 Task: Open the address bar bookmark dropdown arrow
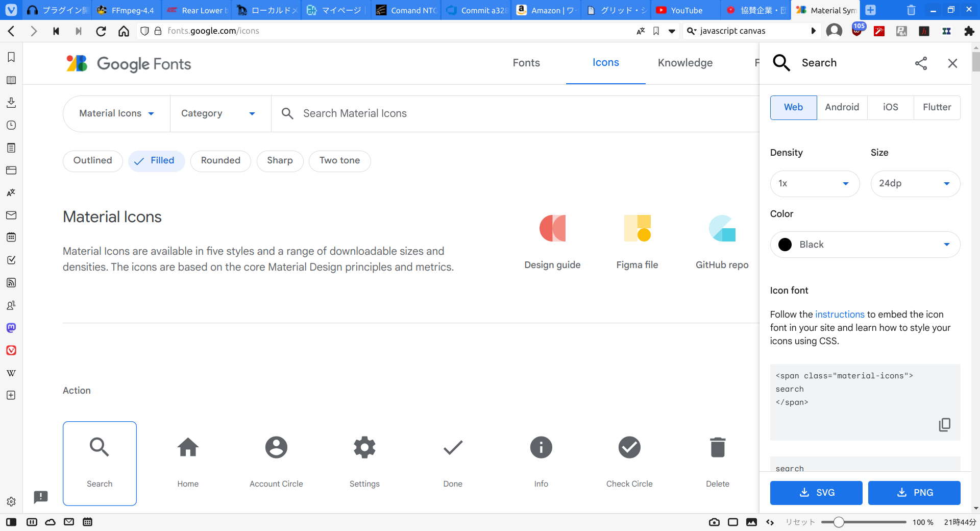click(672, 31)
